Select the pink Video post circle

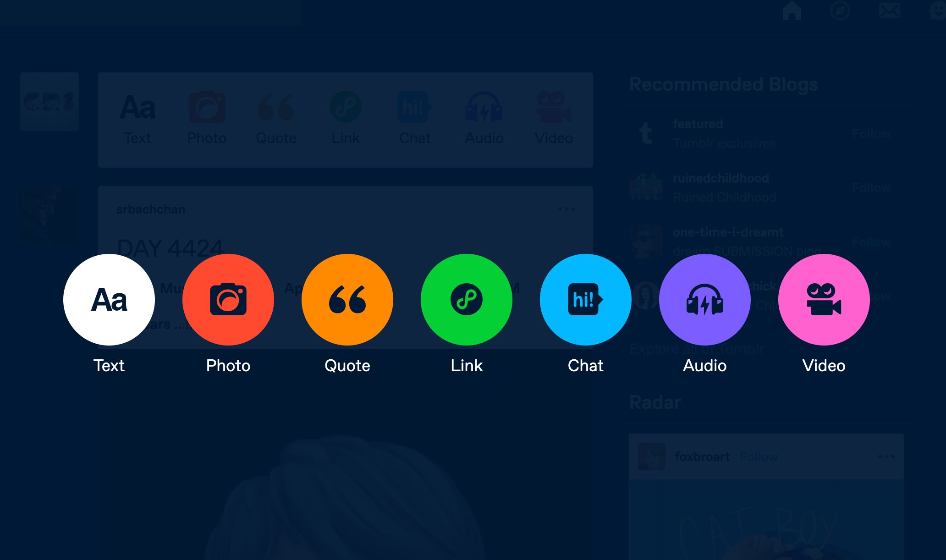tap(824, 300)
